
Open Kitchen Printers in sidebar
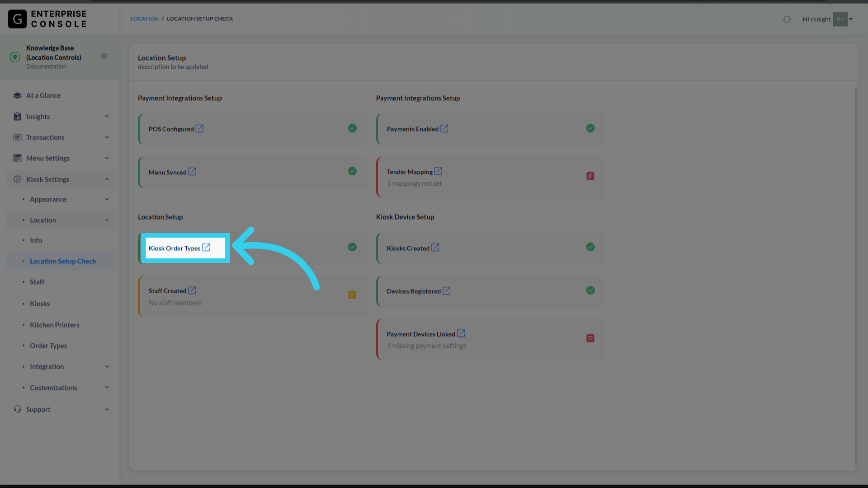(x=55, y=325)
